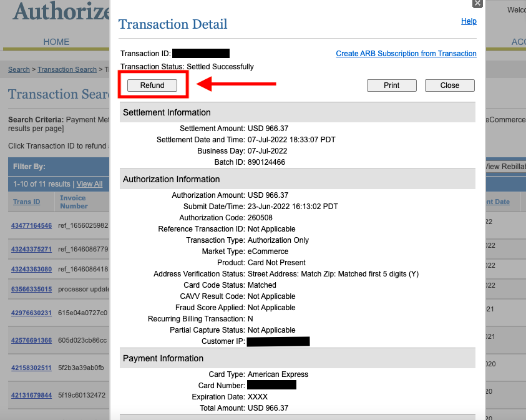Open the HOME navigation tab
Image resolution: width=526 pixels, height=420 pixels.
pyautogui.click(x=56, y=42)
